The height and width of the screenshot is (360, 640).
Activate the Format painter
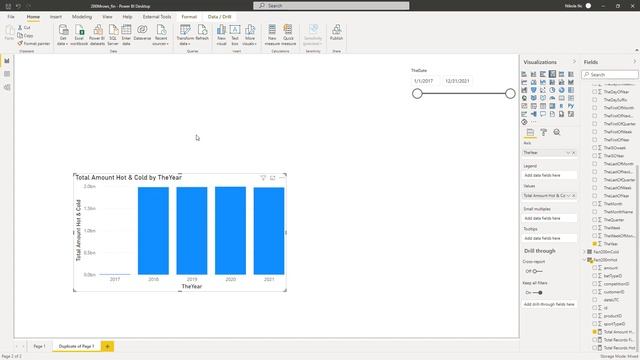point(33,43)
